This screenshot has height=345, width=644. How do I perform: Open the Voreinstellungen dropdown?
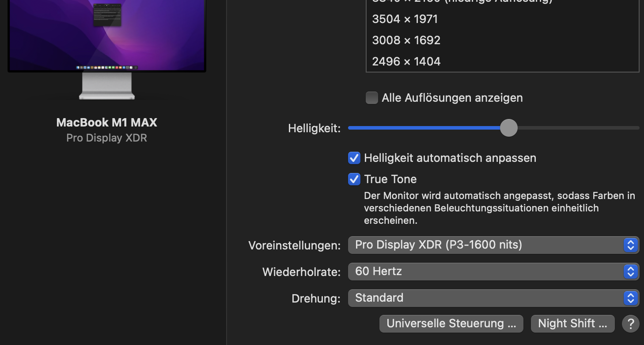(493, 245)
